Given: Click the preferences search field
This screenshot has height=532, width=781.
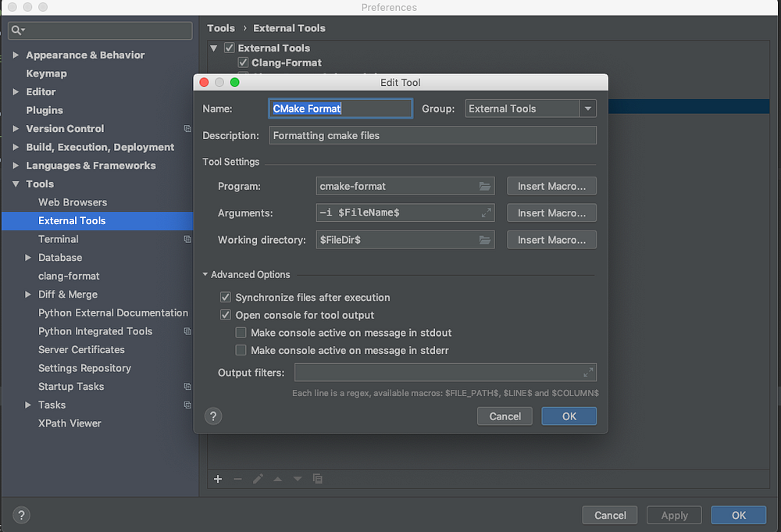Looking at the screenshot, I should pos(100,30).
